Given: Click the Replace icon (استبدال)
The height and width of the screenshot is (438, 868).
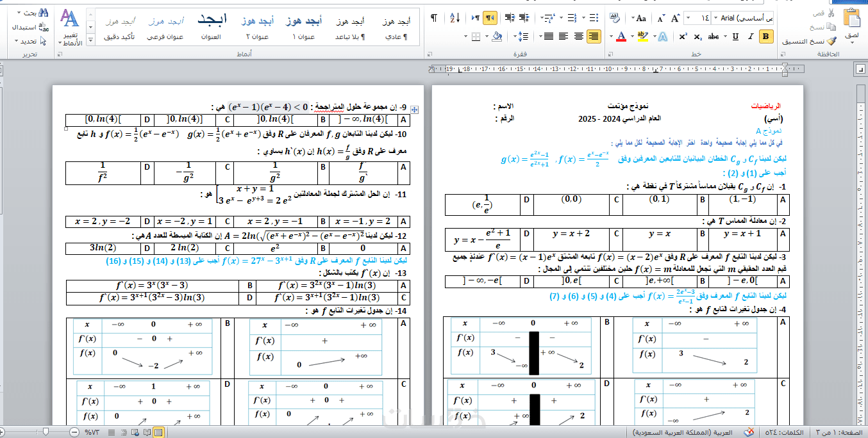Looking at the screenshot, I should pos(43,27).
